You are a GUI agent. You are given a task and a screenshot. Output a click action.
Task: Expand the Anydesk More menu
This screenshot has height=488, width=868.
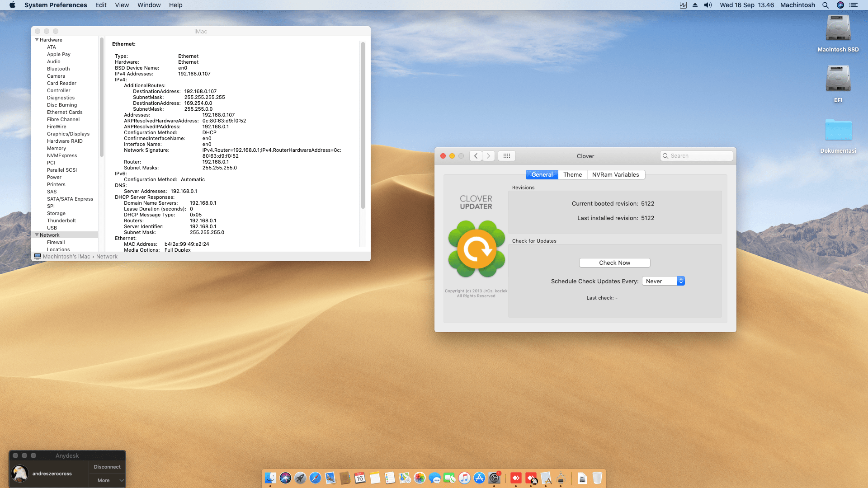107,480
